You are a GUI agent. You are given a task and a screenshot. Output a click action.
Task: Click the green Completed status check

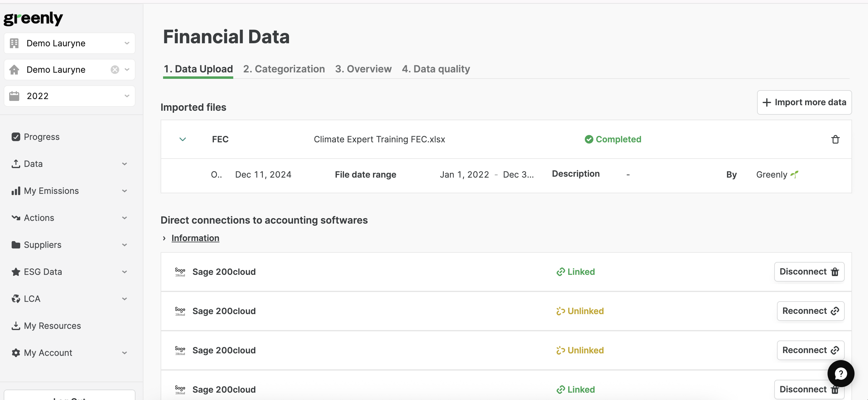point(589,139)
